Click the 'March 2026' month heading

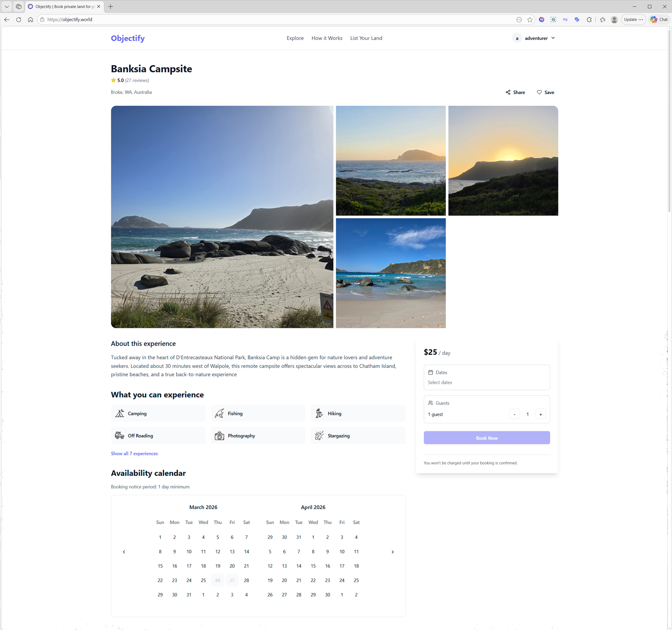(203, 507)
